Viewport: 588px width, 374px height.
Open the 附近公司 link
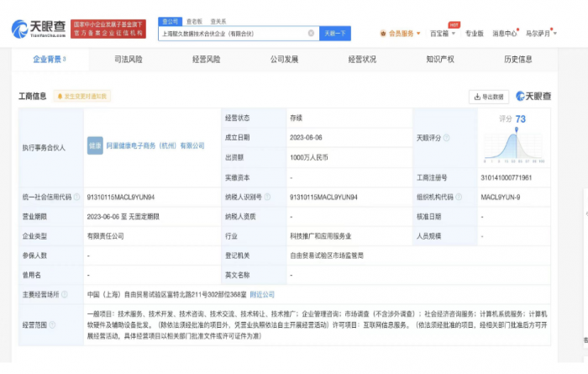click(262, 294)
